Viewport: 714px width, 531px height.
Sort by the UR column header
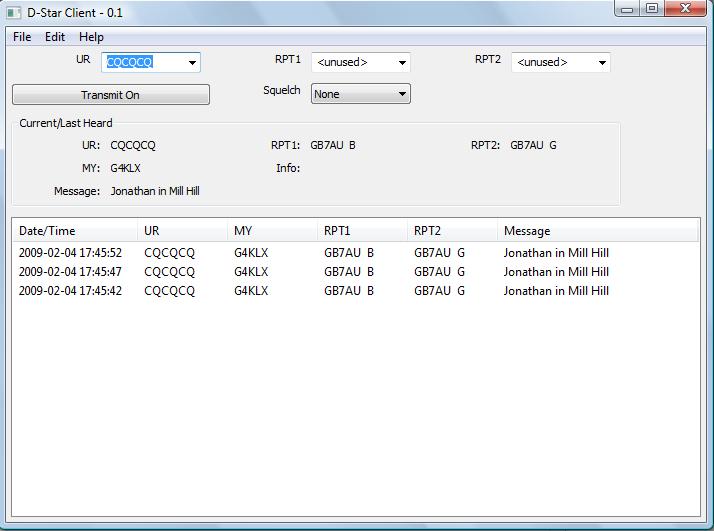(182, 231)
